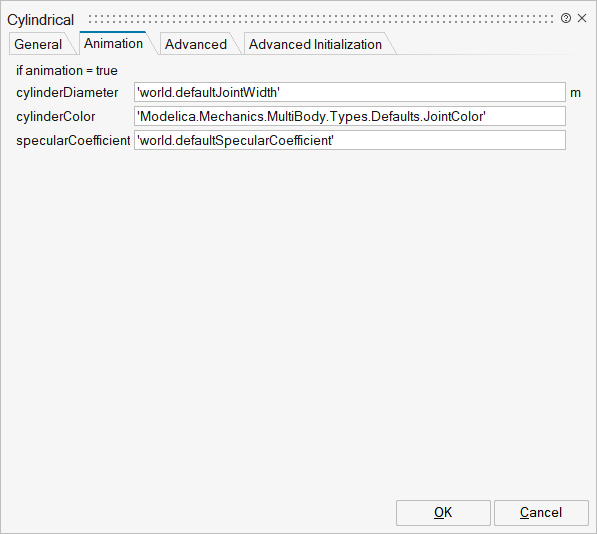Click the specularCoefficient parameter label
This screenshot has width=597, height=534.
tap(73, 140)
